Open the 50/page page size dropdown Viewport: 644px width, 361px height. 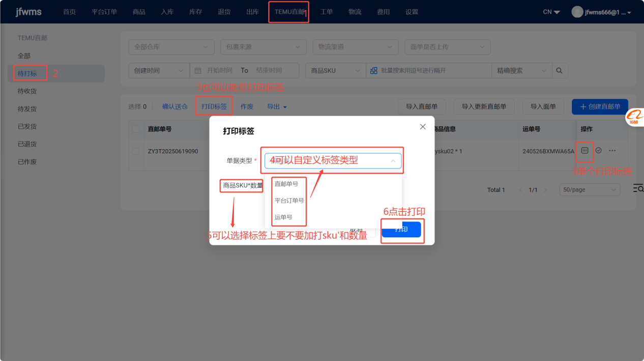click(x=590, y=190)
